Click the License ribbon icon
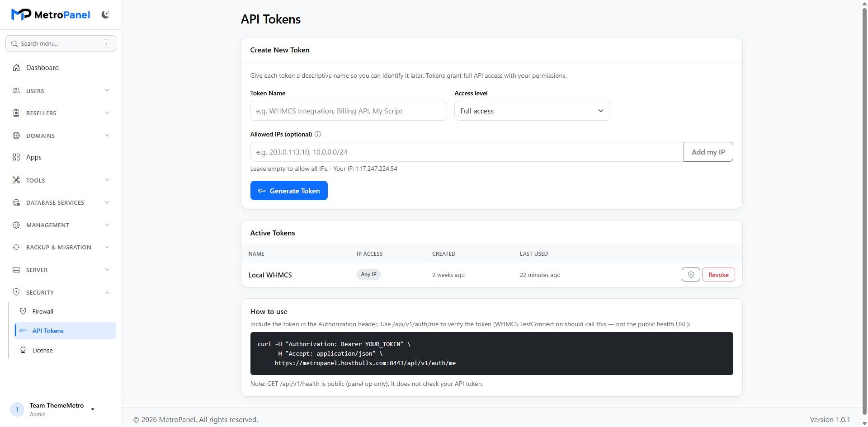The height and width of the screenshot is (427, 868). [x=23, y=350]
